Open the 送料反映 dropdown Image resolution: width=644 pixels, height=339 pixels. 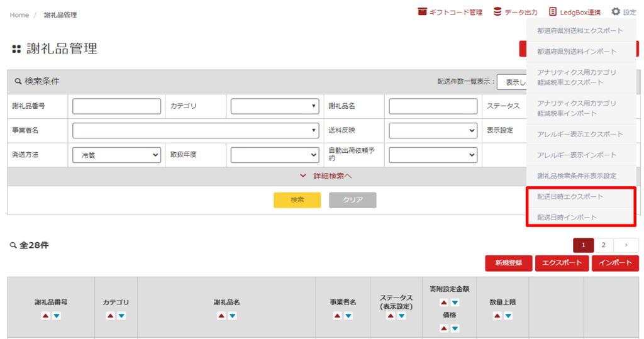tap(433, 130)
